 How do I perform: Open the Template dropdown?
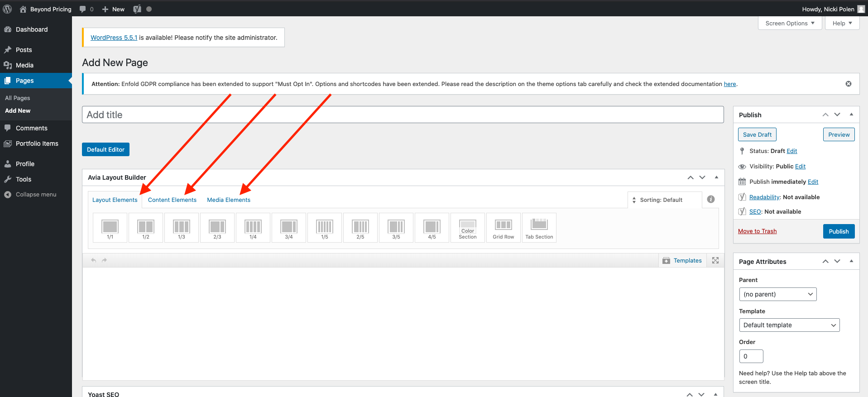click(789, 325)
